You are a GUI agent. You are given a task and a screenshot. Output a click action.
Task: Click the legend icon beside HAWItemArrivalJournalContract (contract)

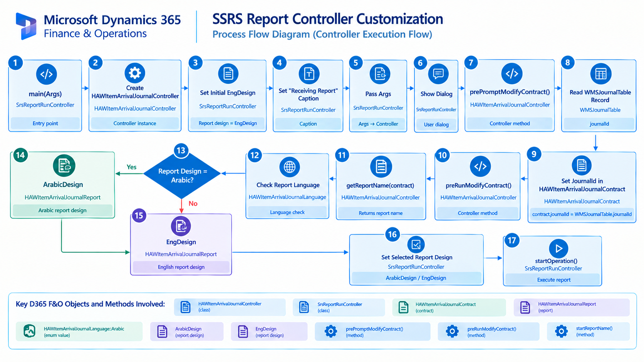click(403, 307)
